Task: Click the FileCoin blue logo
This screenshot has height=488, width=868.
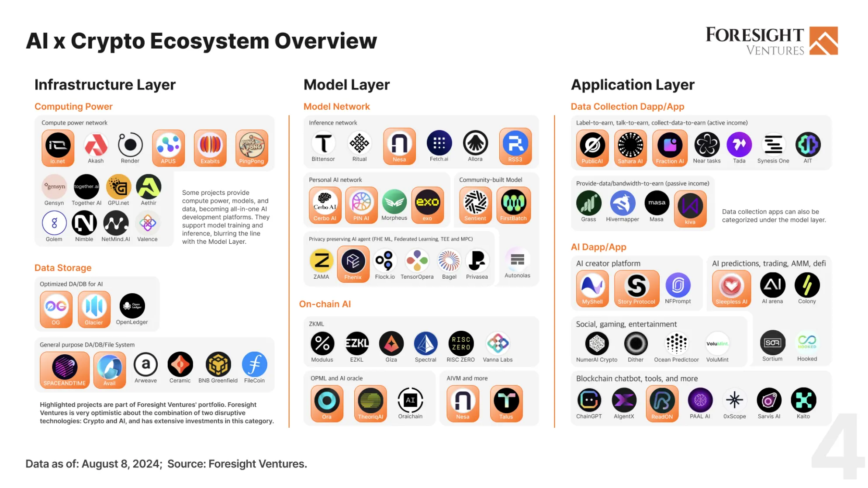Action: coord(255,364)
